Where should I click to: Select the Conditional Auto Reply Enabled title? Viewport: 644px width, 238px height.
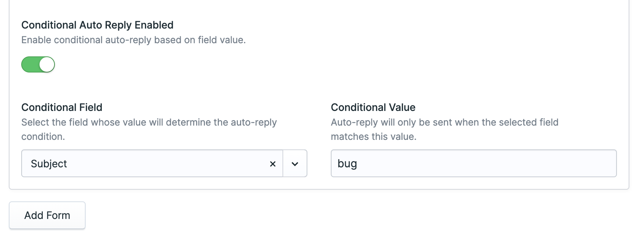(x=97, y=25)
